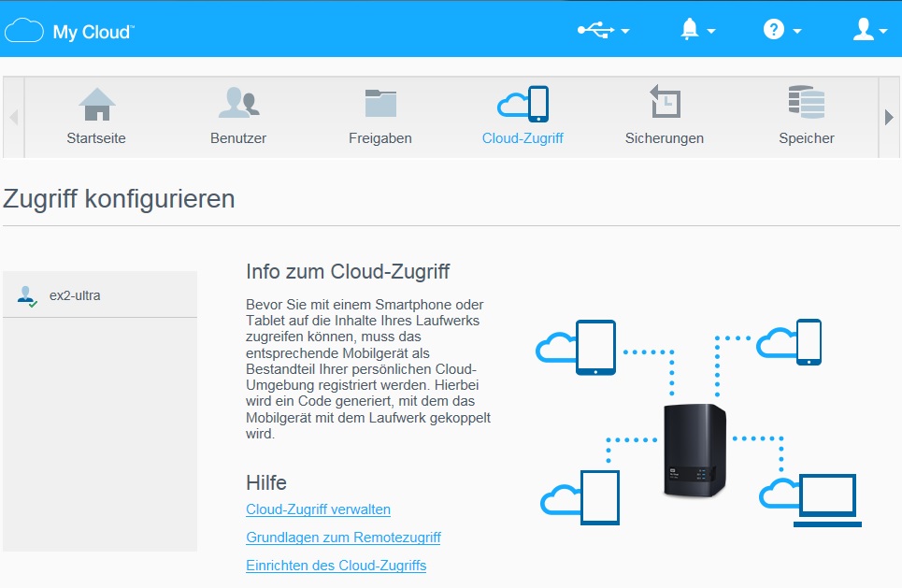
Task: Open the USB devices icon
Action: pyautogui.click(x=595, y=29)
